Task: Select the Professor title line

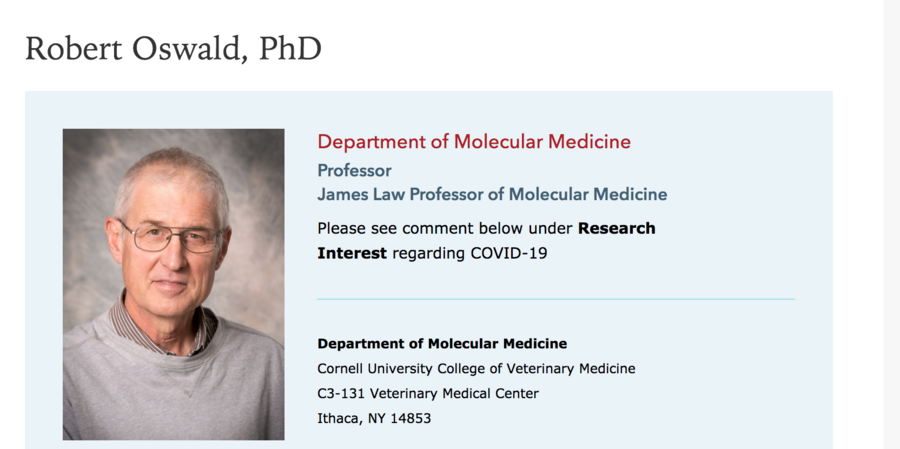Action: pos(355,171)
